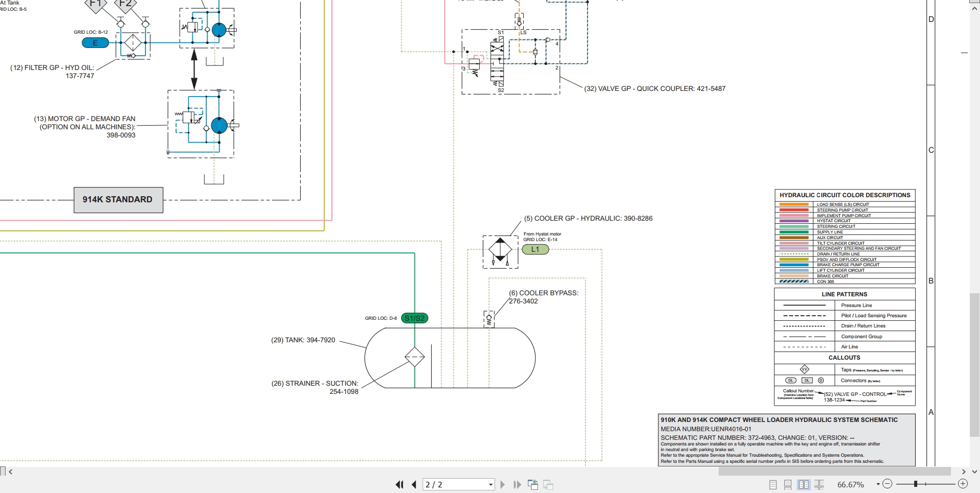Click the Supply Line green swatch
The image size is (980, 493).
[x=794, y=232]
